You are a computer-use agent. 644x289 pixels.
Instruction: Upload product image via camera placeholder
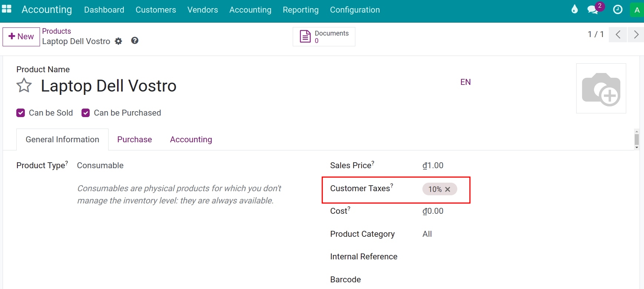click(601, 88)
